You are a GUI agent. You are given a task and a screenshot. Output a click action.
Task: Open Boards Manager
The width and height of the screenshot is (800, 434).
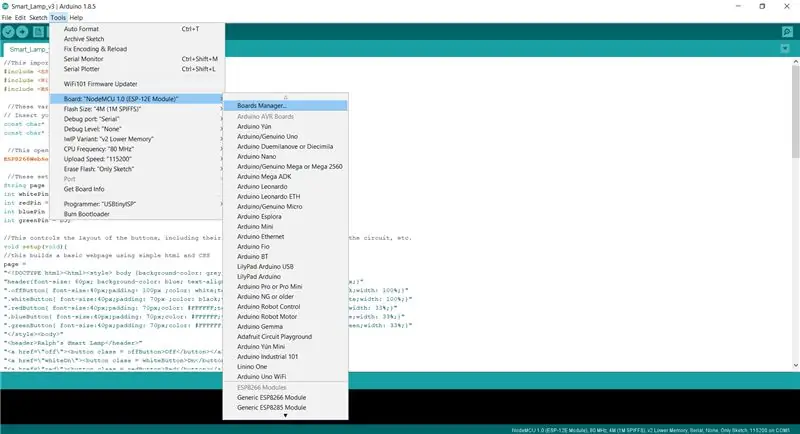pyautogui.click(x=286, y=106)
